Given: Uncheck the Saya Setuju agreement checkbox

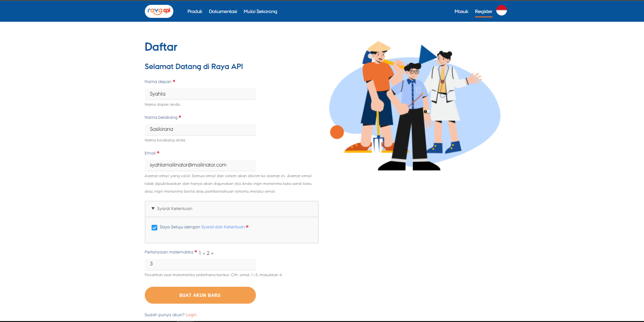Looking at the screenshot, I should [x=154, y=227].
